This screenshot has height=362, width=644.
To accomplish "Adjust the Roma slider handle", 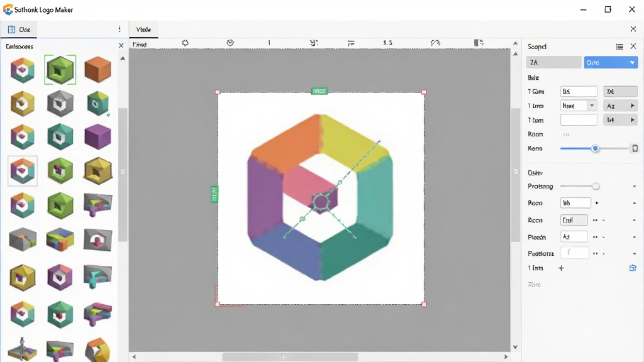I will [x=595, y=148].
